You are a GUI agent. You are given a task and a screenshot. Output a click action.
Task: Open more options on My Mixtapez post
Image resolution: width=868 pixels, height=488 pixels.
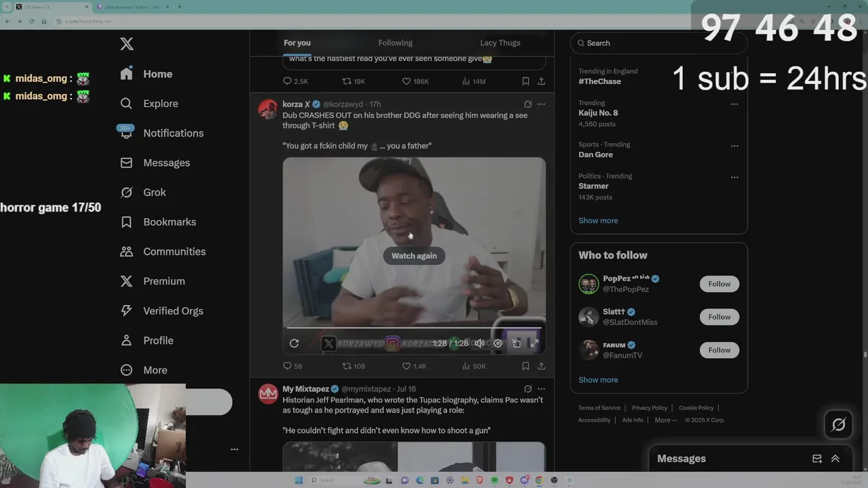coord(541,389)
